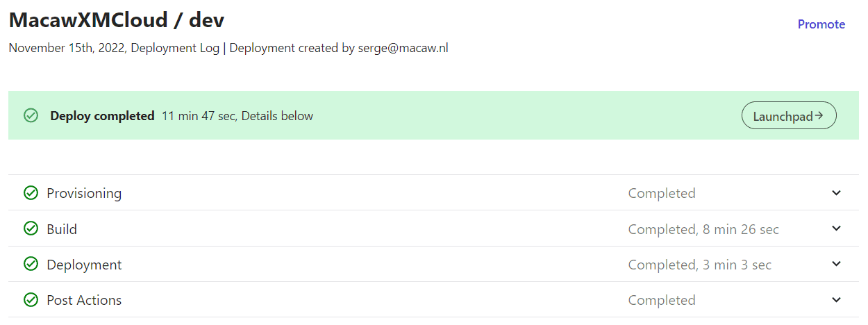Click the Deployment step check icon
This screenshot has height=325, width=868.
pyautogui.click(x=31, y=265)
